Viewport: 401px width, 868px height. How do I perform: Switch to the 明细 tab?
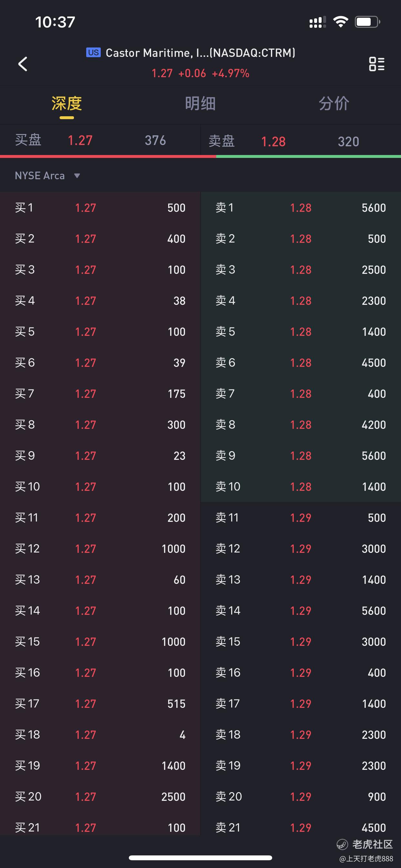[x=200, y=103]
